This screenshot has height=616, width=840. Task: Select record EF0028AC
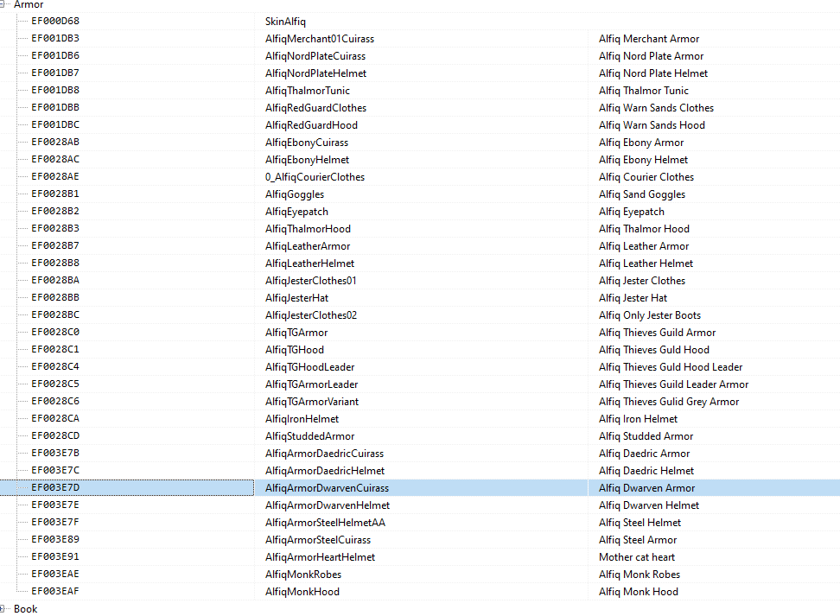55,159
